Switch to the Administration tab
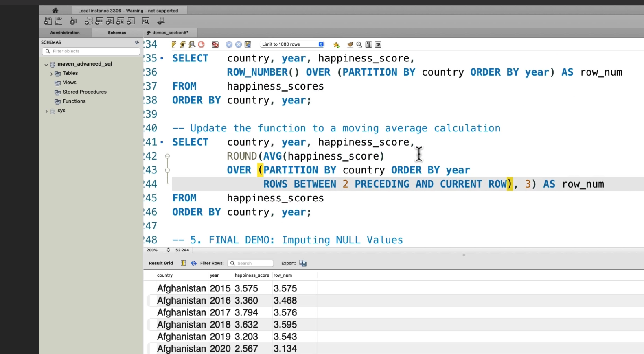 point(65,33)
